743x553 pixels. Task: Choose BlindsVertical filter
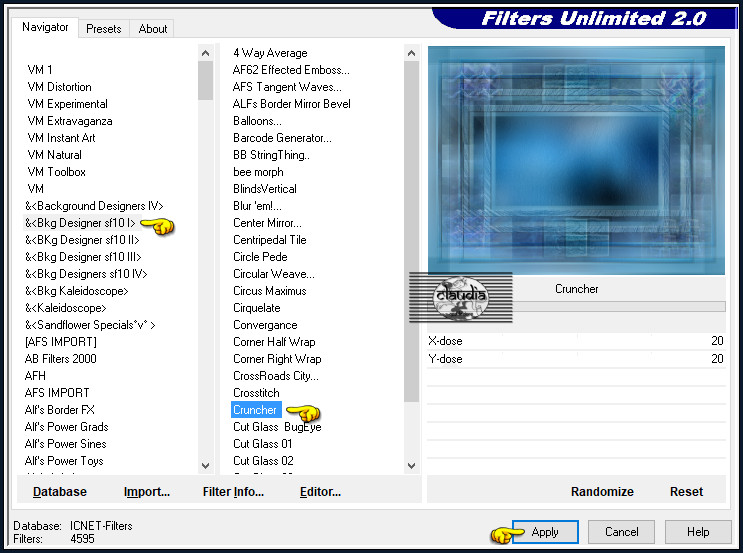coord(264,189)
